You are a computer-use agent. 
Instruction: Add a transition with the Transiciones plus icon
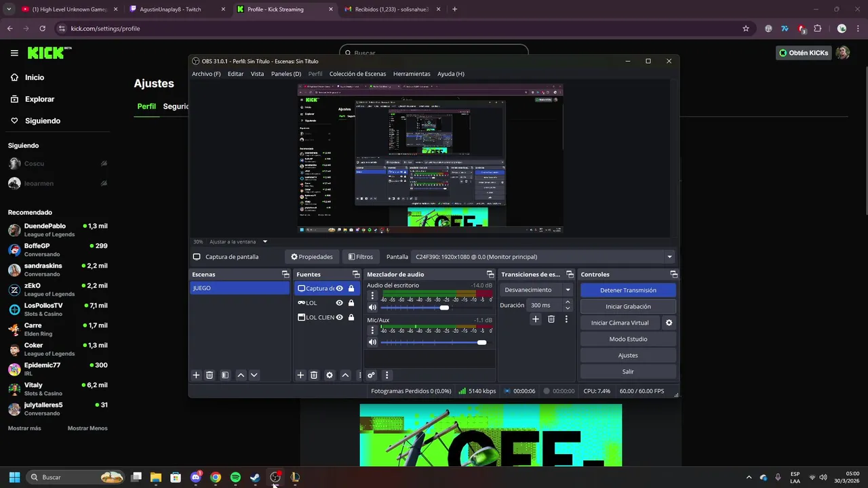coord(535,319)
